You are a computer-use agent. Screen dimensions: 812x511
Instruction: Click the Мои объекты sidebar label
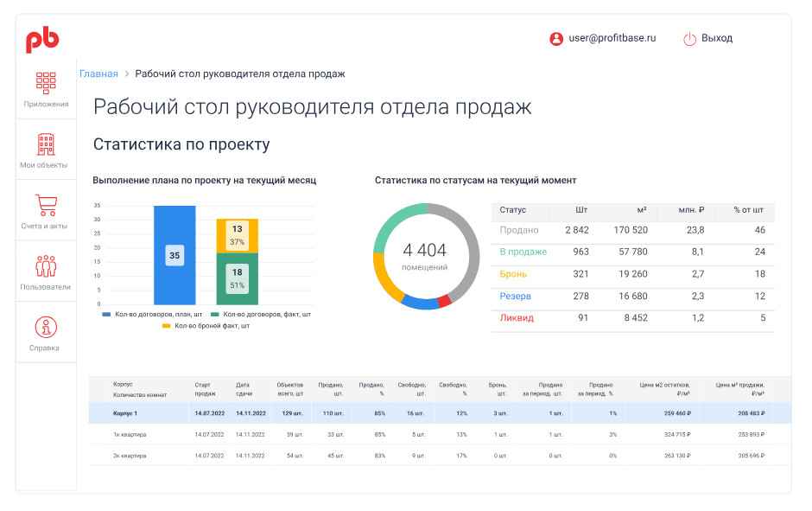[x=43, y=165]
